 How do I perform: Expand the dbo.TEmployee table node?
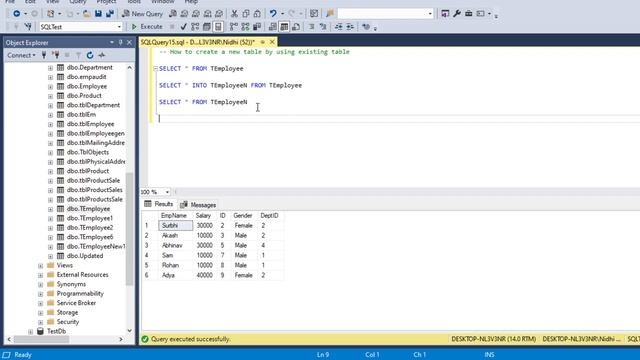(50, 209)
